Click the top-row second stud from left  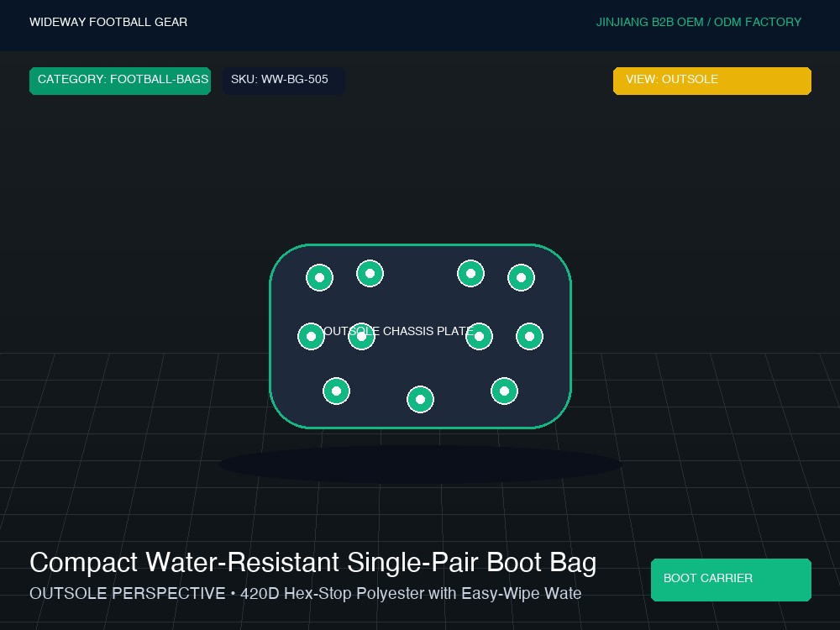pos(370,273)
